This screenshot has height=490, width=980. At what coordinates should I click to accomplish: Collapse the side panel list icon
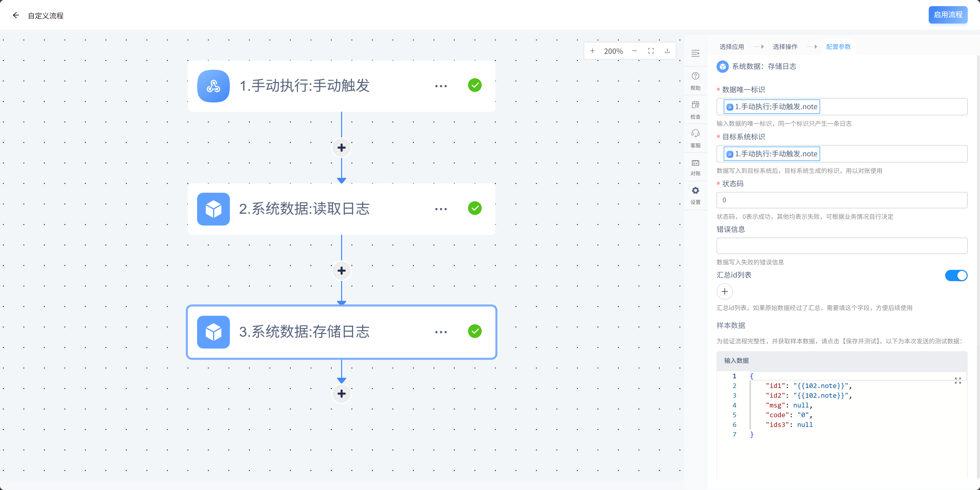pyautogui.click(x=695, y=53)
